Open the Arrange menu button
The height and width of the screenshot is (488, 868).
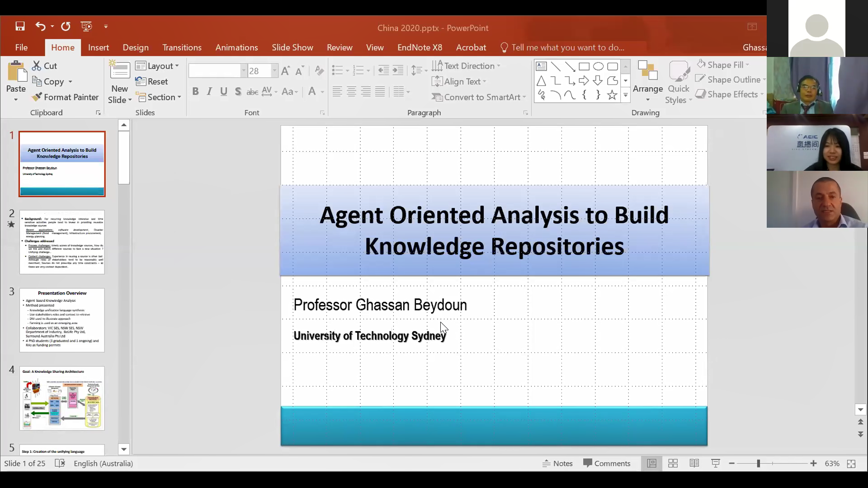648,82
